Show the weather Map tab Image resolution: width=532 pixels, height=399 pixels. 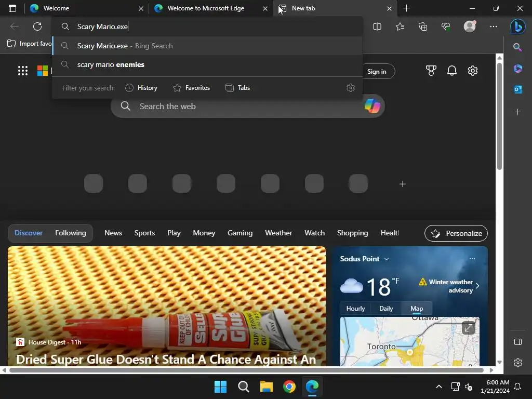pos(417,309)
